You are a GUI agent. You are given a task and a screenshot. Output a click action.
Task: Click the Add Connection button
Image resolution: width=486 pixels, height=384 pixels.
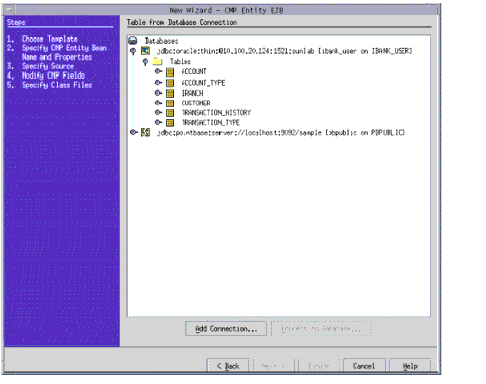[x=226, y=329]
